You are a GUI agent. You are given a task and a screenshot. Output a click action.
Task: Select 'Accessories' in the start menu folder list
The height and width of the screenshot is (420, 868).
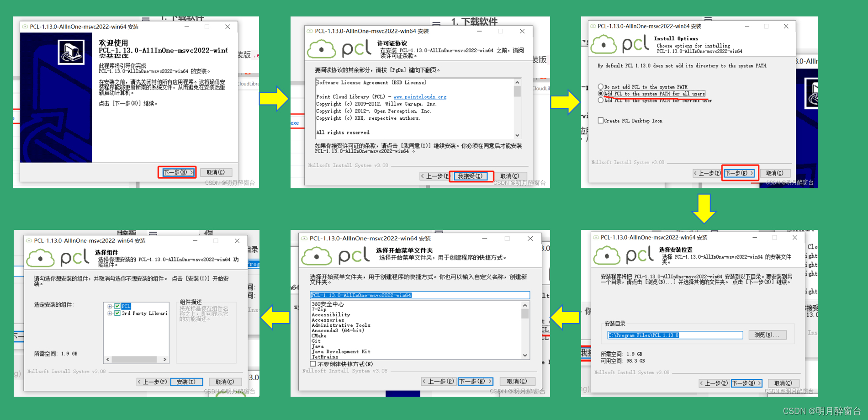tap(328, 320)
